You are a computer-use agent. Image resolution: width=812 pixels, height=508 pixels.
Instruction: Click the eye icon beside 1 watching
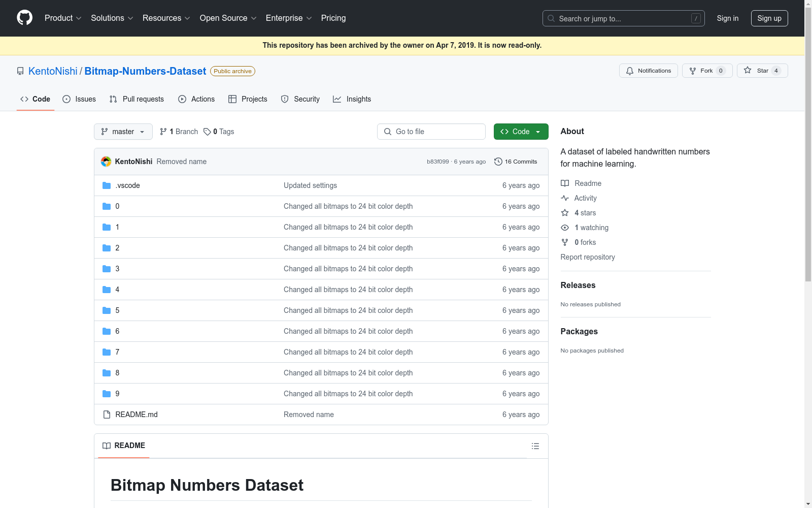coord(565,228)
